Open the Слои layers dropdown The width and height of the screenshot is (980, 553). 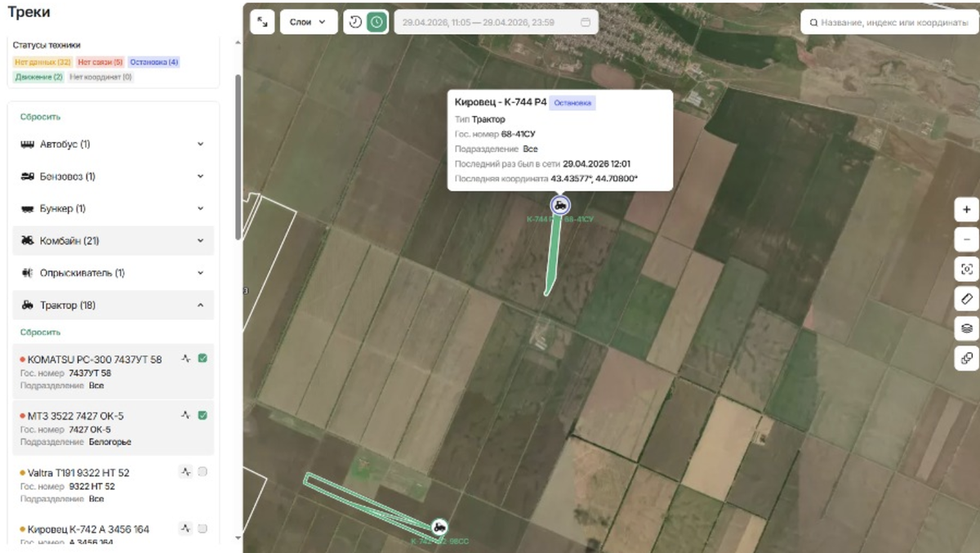pyautogui.click(x=308, y=22)
